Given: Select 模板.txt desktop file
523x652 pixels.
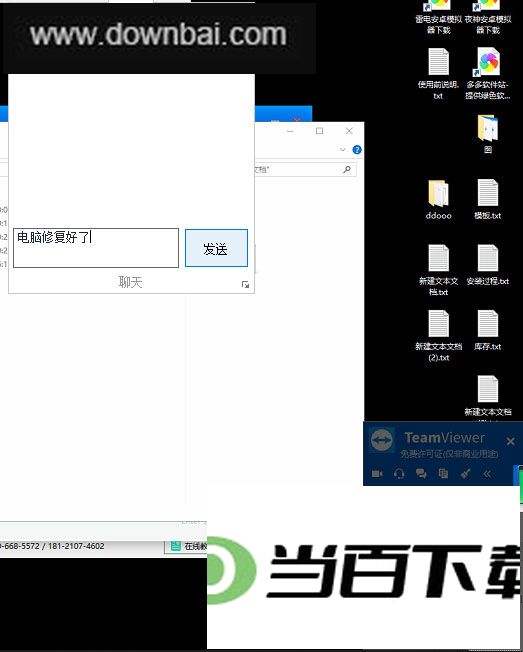Looking at the screenshot, I should [488, 199].
